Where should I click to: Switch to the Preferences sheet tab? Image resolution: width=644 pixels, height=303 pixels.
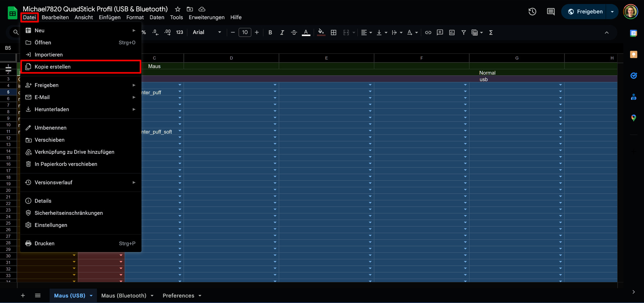(178, 296)
